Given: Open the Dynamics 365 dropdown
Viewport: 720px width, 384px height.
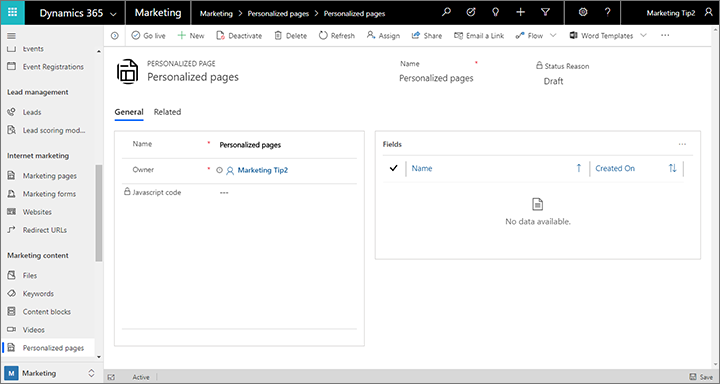Looking at the screenshot, I should pos(78,13).
